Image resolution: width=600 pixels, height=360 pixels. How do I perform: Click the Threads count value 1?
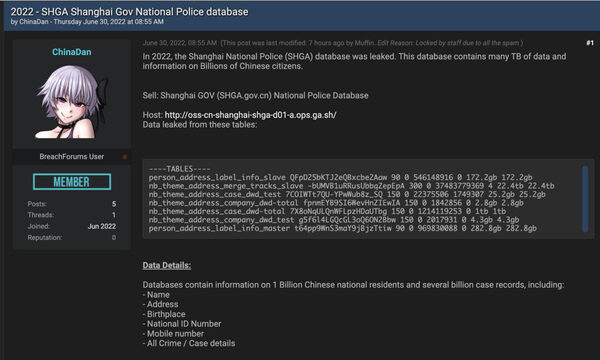point(114,215)
